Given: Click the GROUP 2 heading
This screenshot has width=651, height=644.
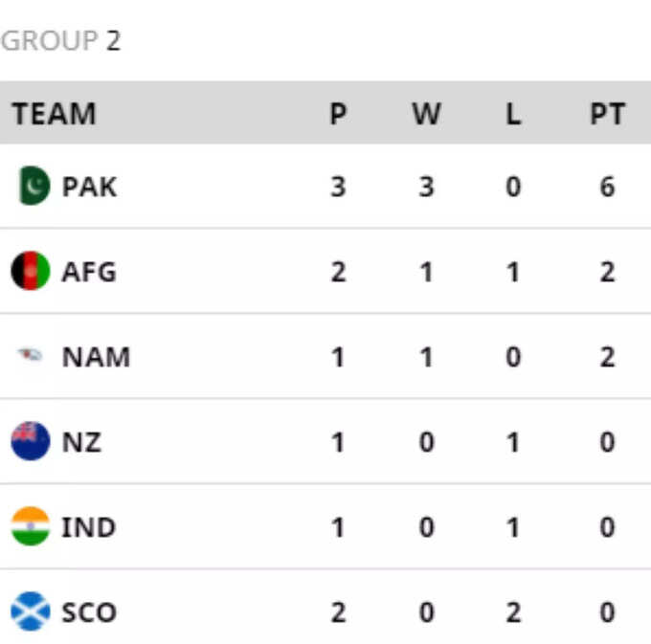Looking at the screenshot, I should [x=60, y=40].
